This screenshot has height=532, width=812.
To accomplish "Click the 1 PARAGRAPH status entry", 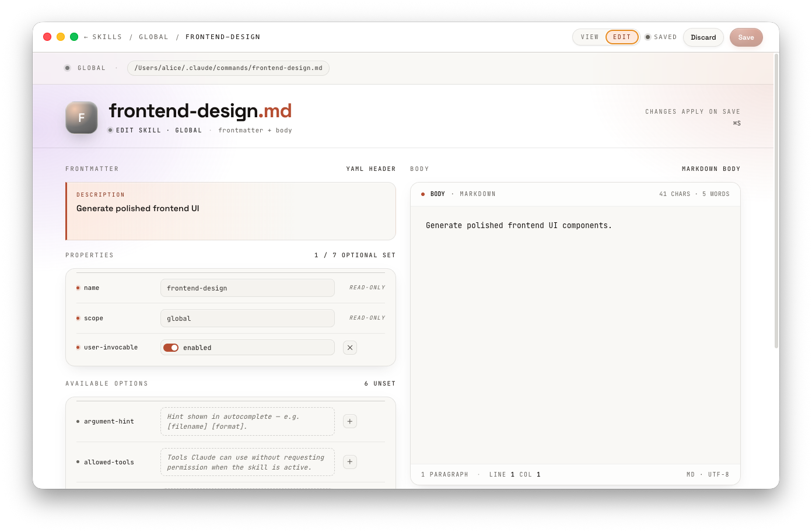I will [444, 475].
